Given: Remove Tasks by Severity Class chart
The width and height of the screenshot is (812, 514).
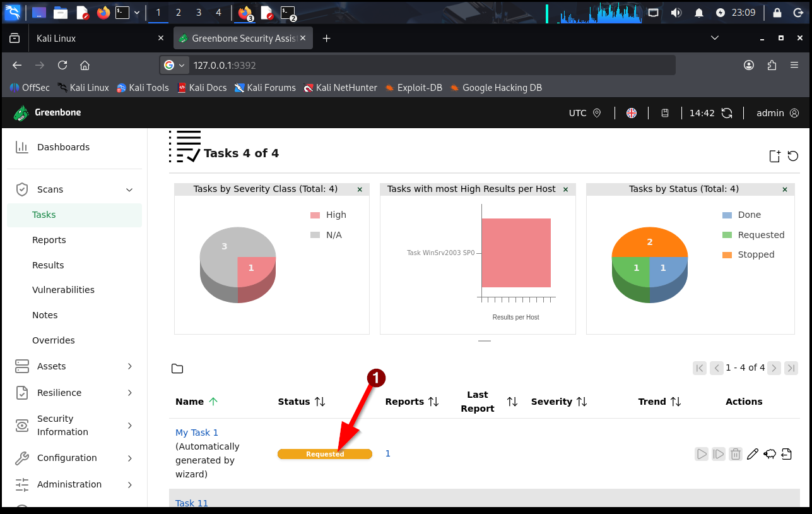Looking at the screenshot, I should click(x=360, y=189).
